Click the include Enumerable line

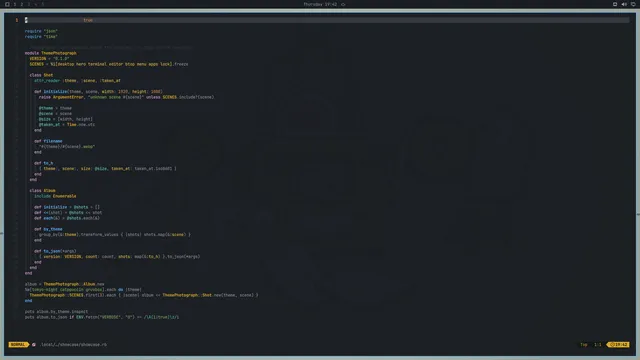(55, 196)
